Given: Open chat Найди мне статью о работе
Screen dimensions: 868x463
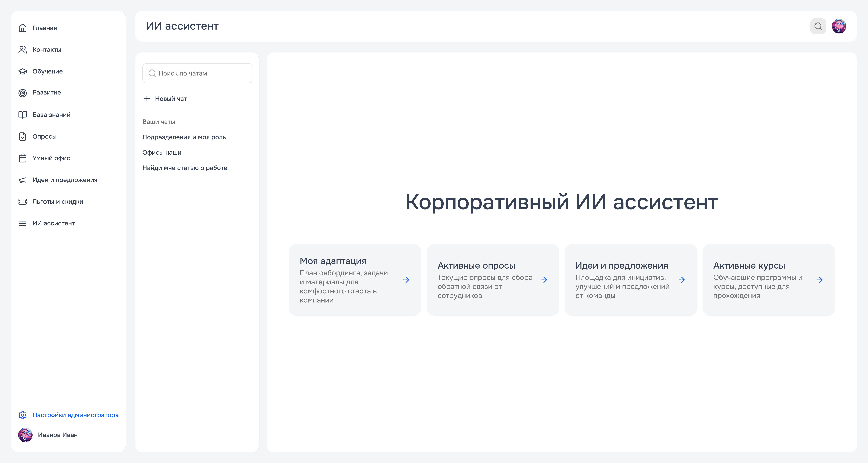Looking at the screenshot, I should [x=185, y=168].
